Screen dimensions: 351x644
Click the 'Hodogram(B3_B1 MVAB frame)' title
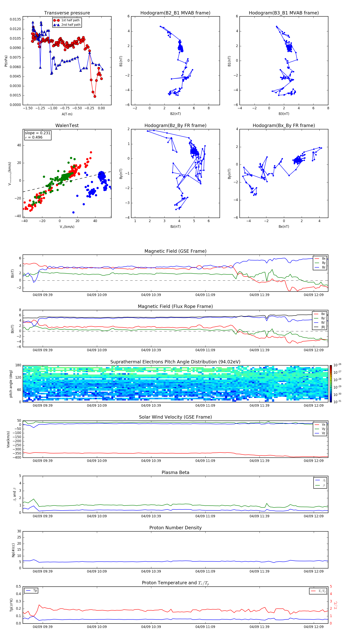[284, 13]
